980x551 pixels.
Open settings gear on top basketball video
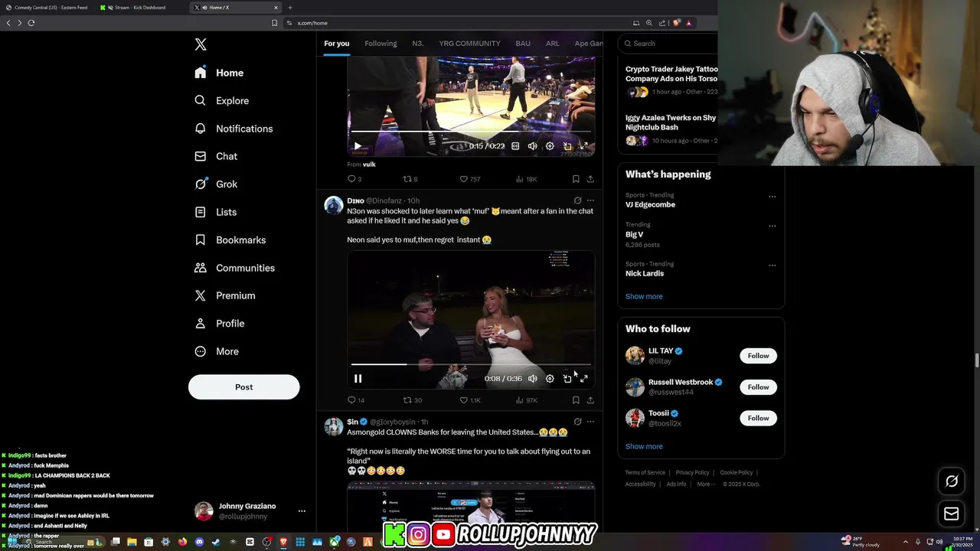coord(550,145)
